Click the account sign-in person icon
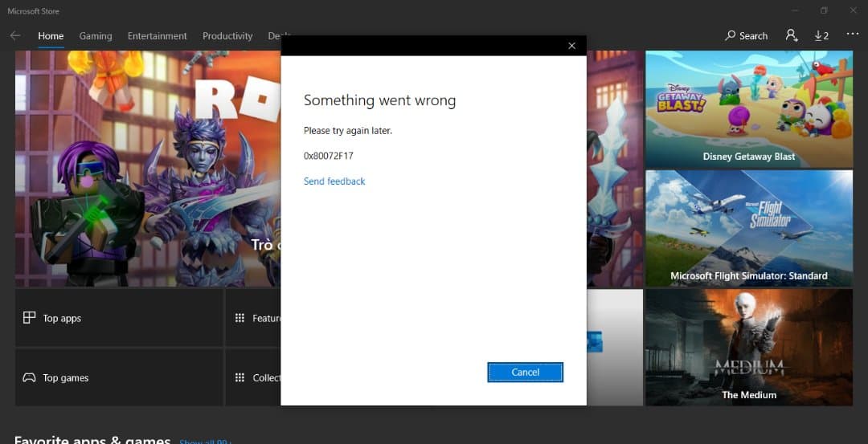This screenshot has width=868, height=444. (x=792, y=36)
